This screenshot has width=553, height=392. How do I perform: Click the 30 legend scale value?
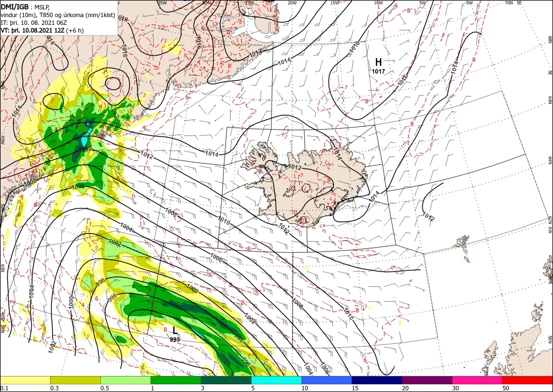coord(456,388)
